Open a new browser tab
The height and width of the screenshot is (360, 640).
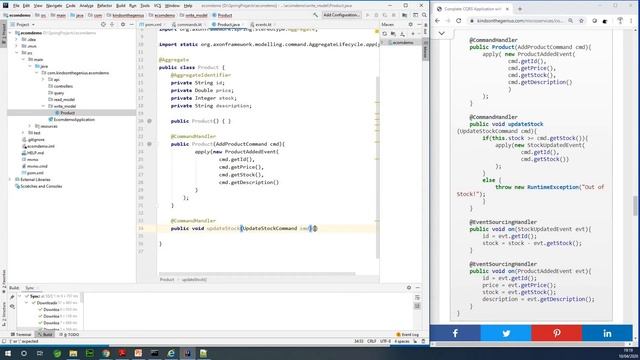520,9
